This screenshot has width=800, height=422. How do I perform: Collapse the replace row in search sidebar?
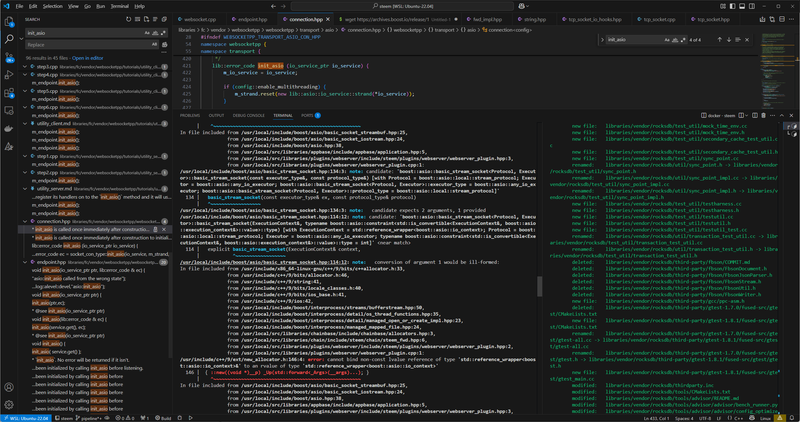21,39
